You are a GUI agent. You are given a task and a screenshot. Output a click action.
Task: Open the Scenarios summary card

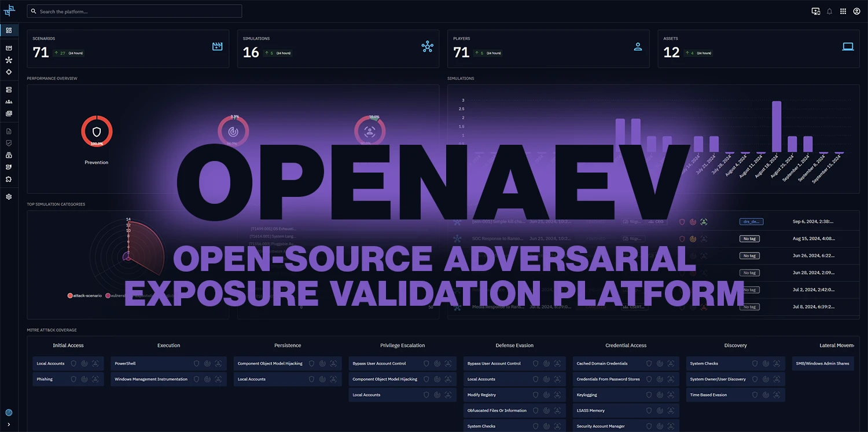click(128, 49)
